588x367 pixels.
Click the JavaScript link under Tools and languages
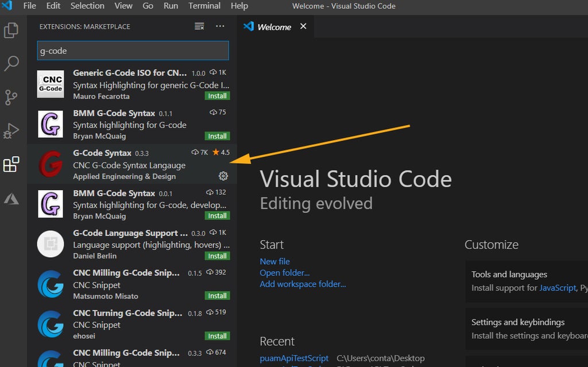pyautogui.click(x=558, y=288)
